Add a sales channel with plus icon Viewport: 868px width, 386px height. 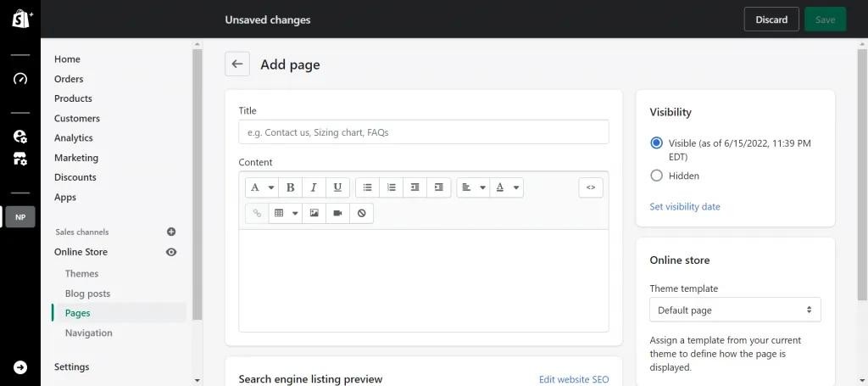171,232
